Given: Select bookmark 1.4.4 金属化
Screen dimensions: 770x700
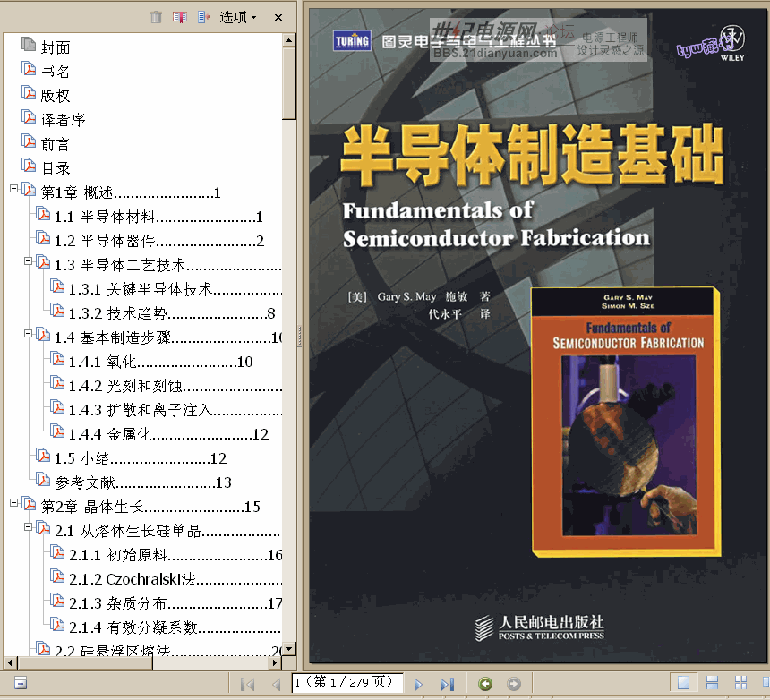Looking at the screenshot, I should [168, 434].
